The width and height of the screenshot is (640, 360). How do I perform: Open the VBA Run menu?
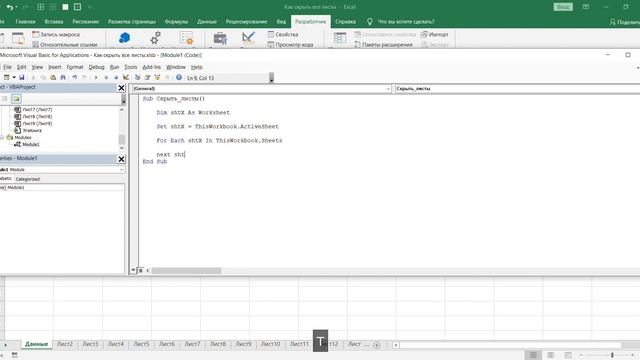[114, 67]
